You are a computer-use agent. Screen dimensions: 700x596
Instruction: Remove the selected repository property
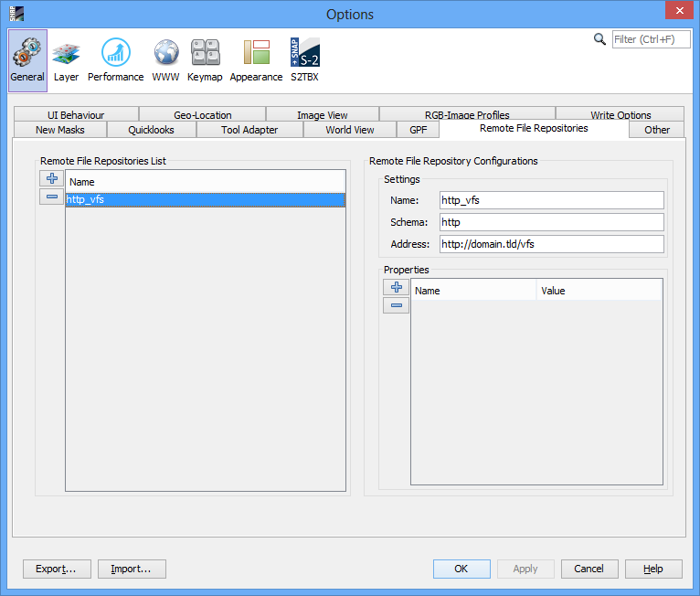click(x=396, y=305)
